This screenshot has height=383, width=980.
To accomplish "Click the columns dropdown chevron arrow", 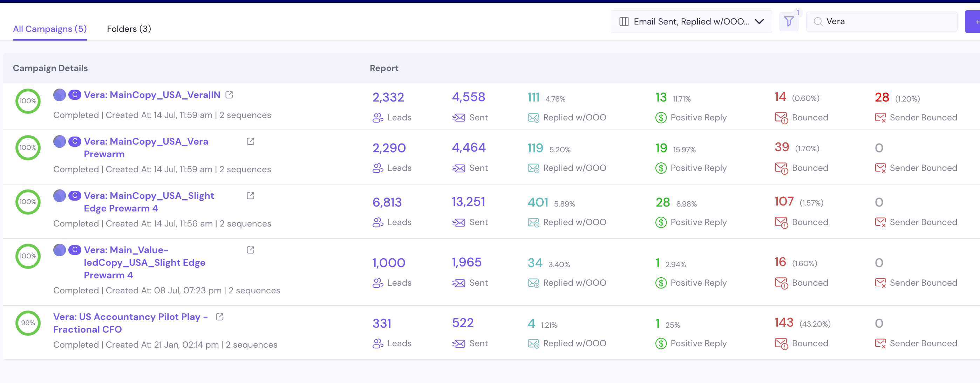I will (759, 22).
